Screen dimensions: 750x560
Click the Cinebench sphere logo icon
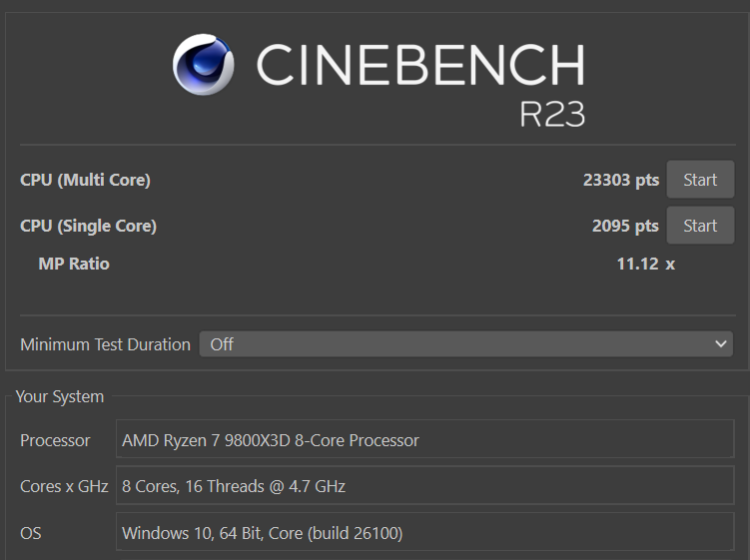click(204, 65)
